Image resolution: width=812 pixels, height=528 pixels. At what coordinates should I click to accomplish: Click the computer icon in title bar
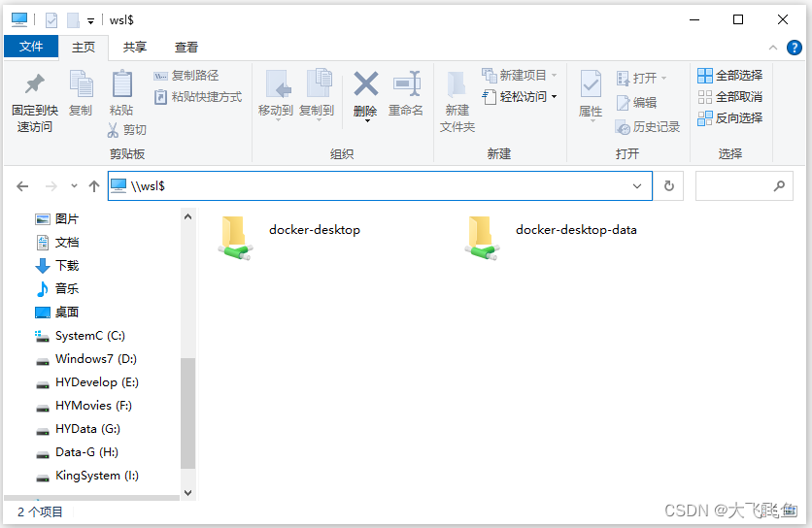coord(19,19)
